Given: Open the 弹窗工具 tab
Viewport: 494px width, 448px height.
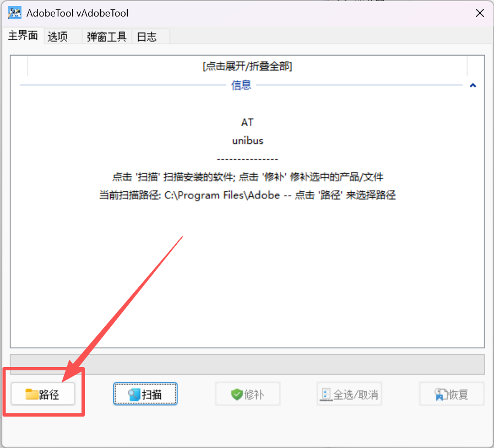Looking at the screenshot, I should click(106, 36).
